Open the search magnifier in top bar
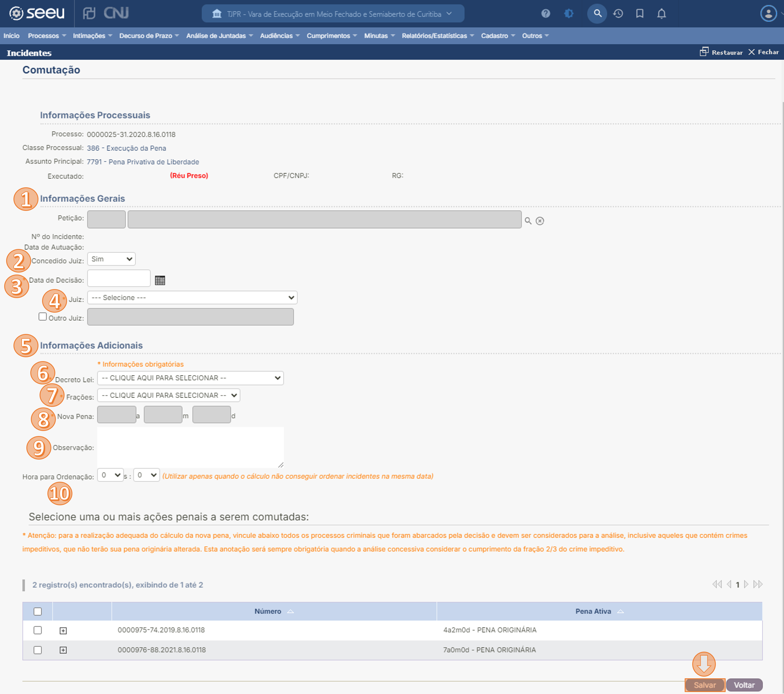784x694 pixels. 597,14
